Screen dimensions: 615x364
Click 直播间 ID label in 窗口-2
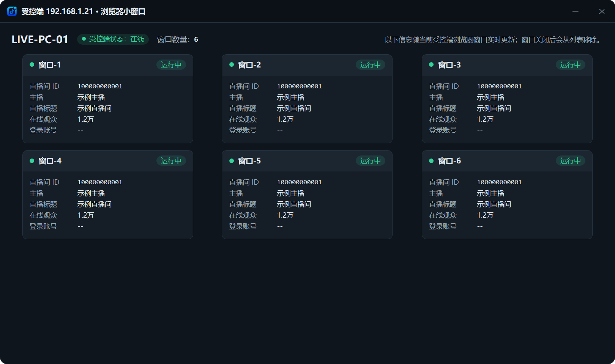pyautogui.click(x=244, y=86)
